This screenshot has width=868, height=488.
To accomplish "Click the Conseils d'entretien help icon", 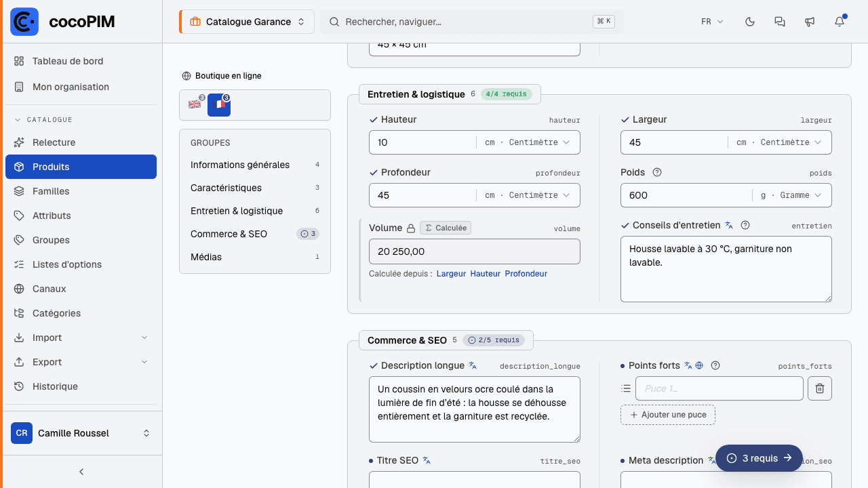I will [x=745, y=225].
